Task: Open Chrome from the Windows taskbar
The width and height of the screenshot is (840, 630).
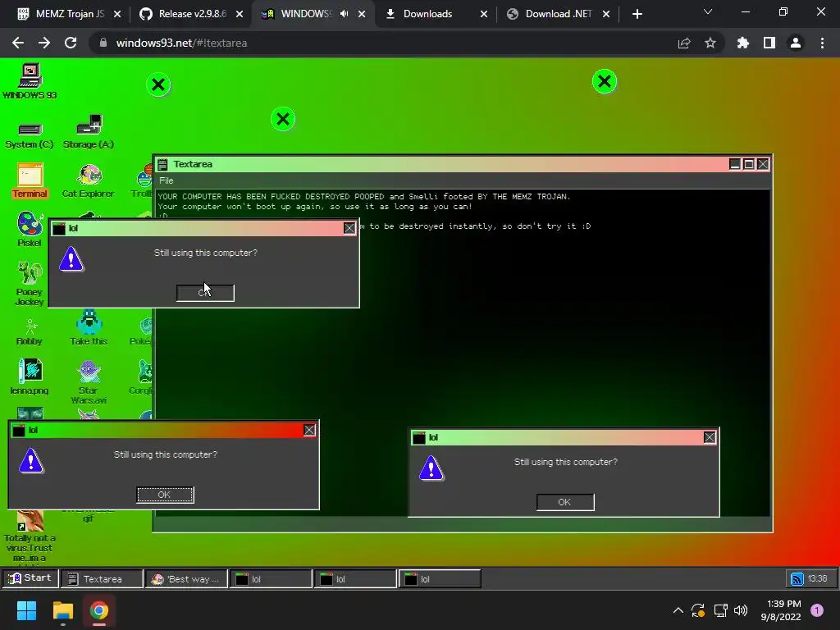Action: [99, 610]
